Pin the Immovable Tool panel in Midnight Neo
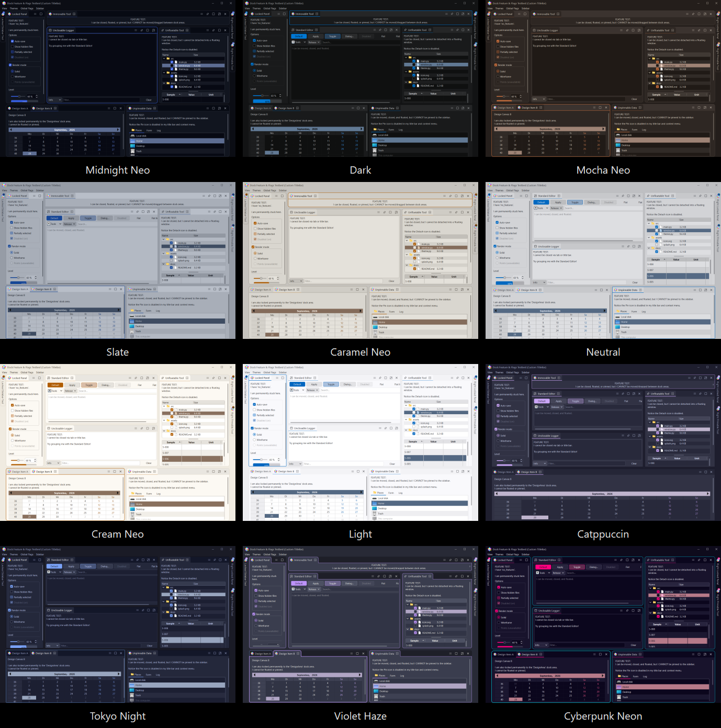The image size is (721, 728). point(208,14)
